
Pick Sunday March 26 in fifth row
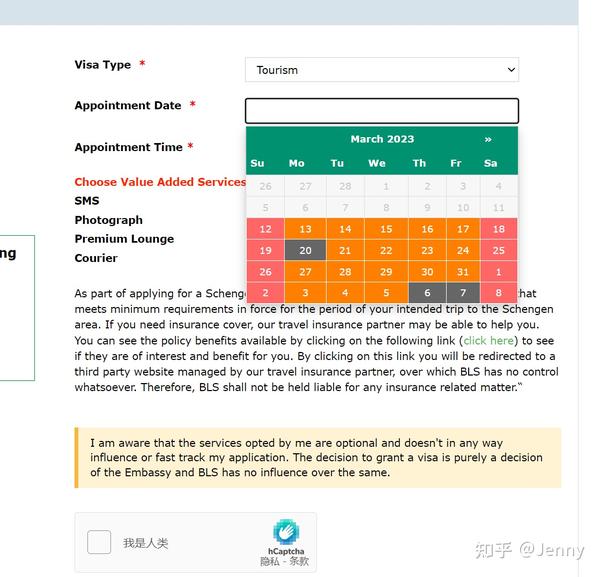[266, 272]
